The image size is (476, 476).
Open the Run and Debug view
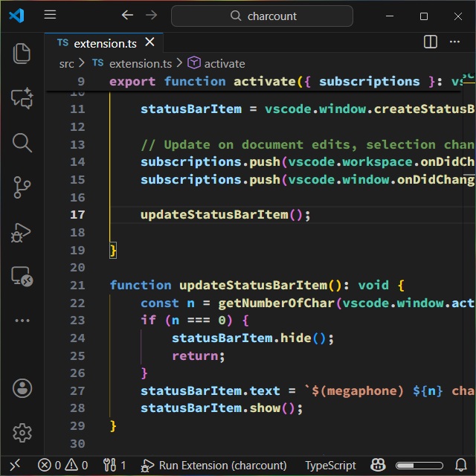tap(22, 233)
